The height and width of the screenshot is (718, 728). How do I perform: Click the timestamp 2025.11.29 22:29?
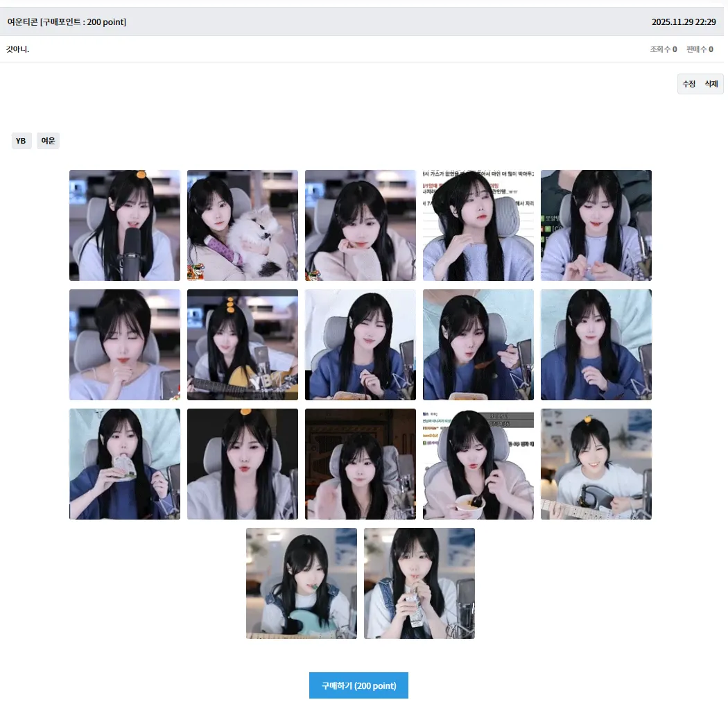pos(684,22)
